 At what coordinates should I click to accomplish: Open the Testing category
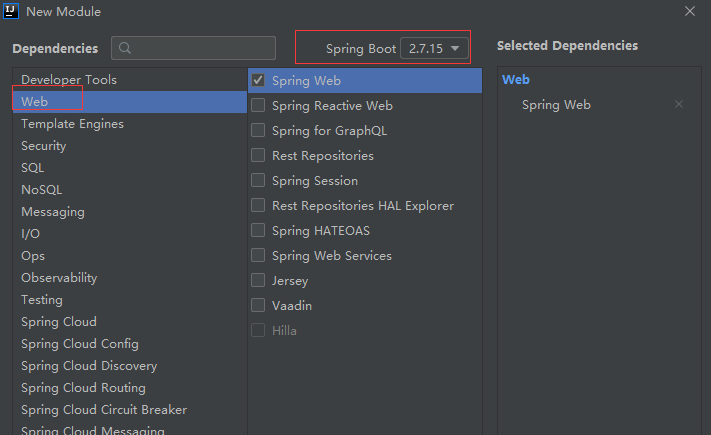[x=130, y=300]
